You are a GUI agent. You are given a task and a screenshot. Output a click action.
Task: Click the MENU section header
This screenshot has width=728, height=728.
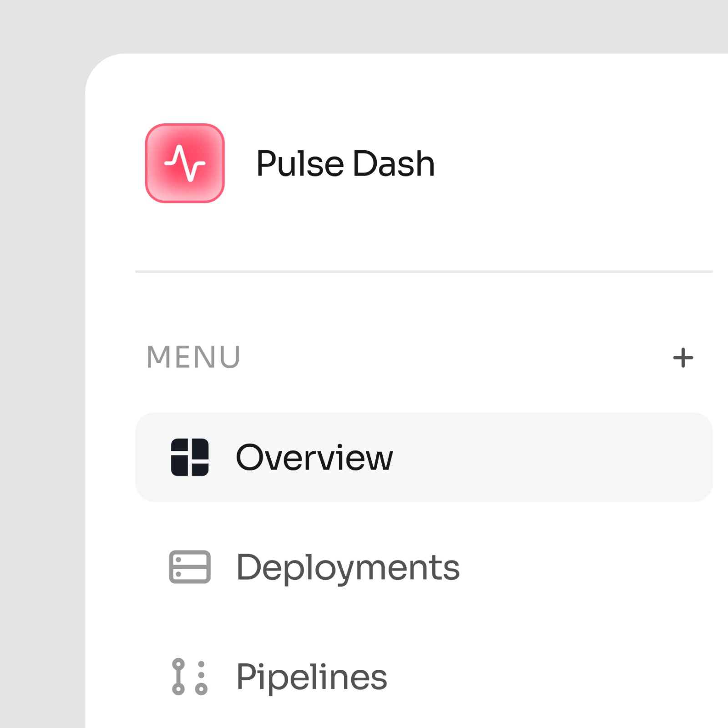(194, 358)
